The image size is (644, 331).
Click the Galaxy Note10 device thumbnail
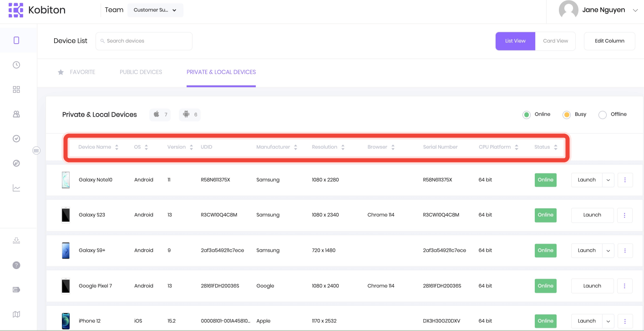pos(66,180)
